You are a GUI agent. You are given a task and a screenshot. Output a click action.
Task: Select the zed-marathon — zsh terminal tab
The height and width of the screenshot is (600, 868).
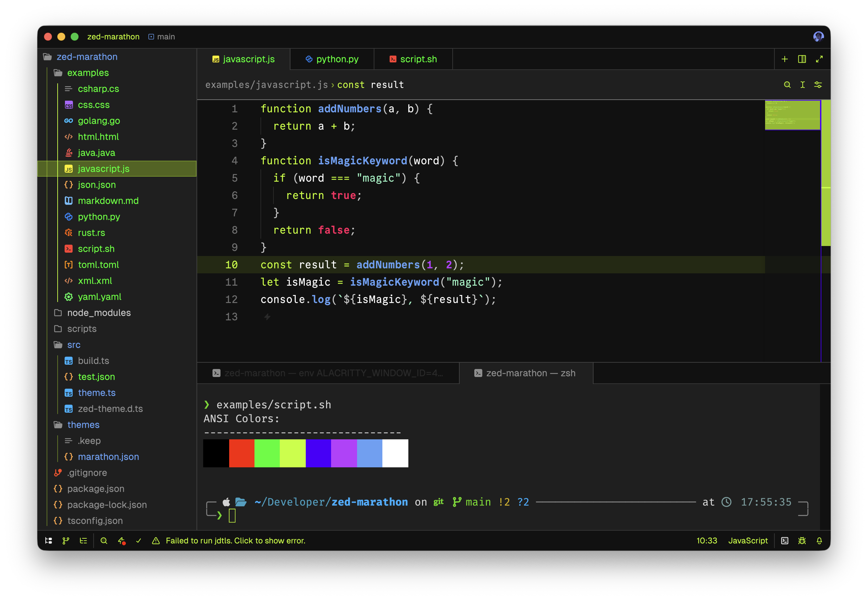click(x=526, y=373)
